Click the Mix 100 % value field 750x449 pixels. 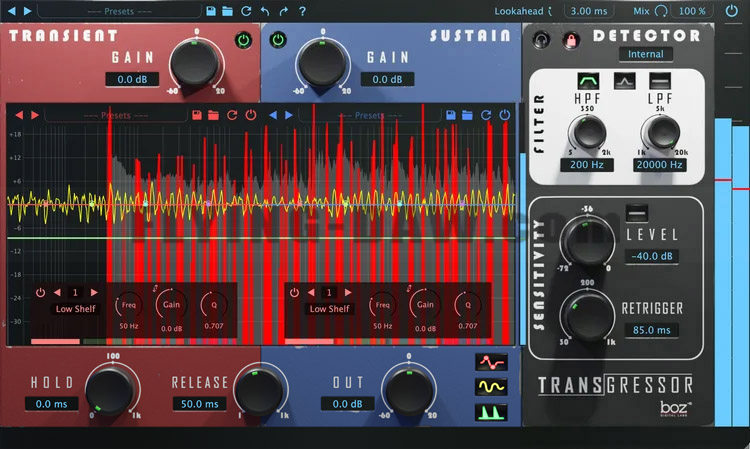pos(692,11)
